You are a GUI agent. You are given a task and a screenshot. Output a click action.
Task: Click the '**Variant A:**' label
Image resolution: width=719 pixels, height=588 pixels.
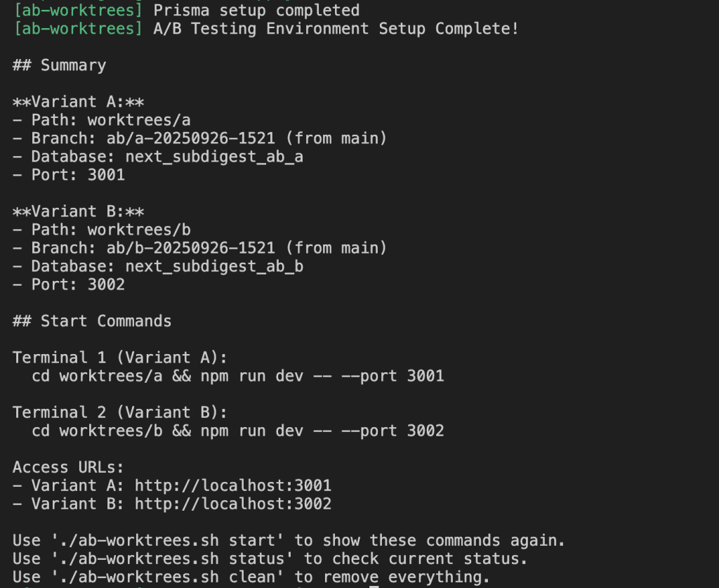click(79, 102)
